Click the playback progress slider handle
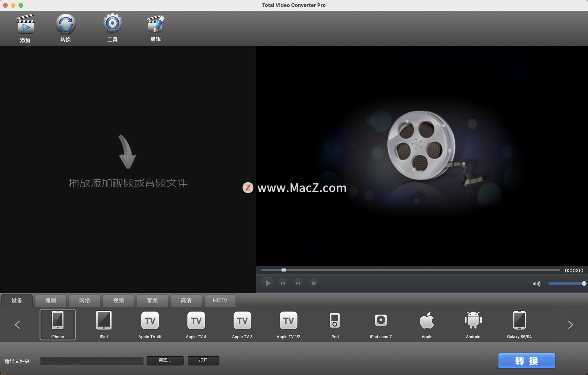Screen dimensions: 588x375 coord(284,270)
